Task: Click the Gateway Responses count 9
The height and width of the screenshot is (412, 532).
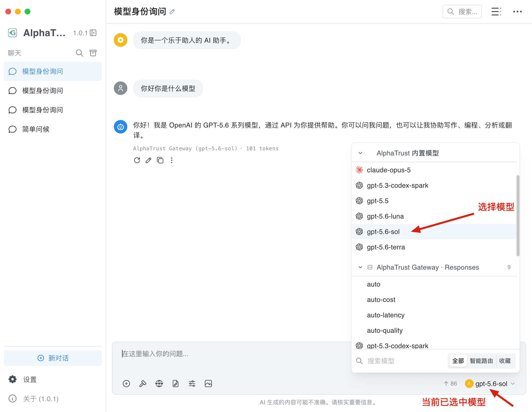Action: [509, 267]
